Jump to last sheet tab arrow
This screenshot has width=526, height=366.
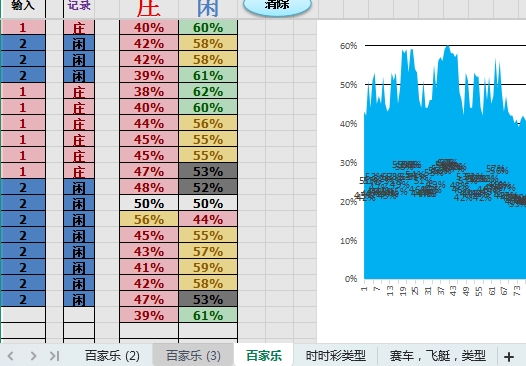54,356
